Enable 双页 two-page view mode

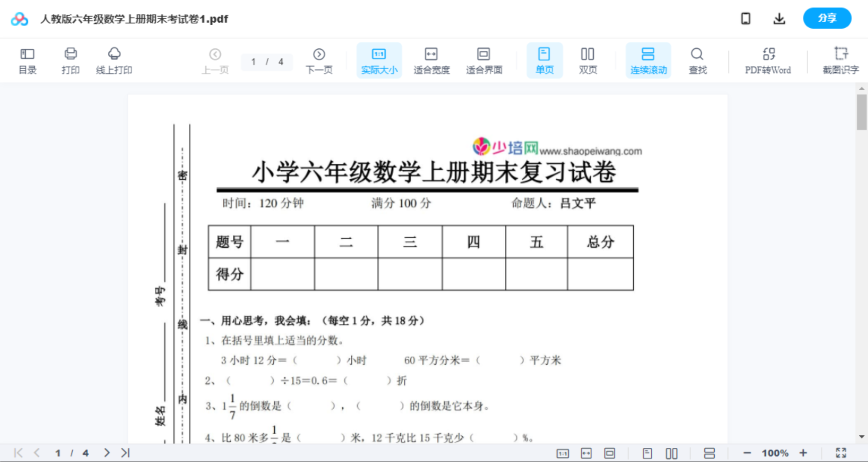pos(587,59)
